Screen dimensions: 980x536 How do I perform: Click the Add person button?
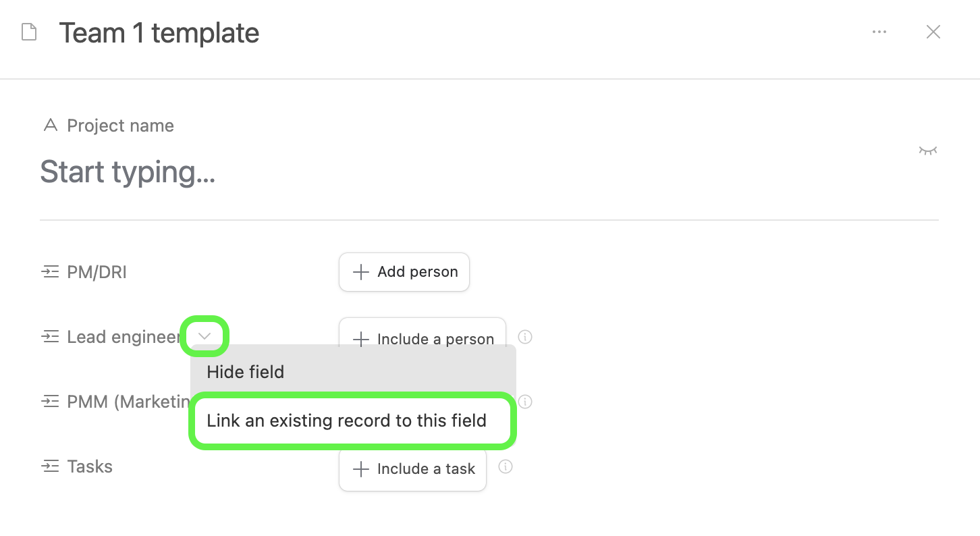click(404, 272)
